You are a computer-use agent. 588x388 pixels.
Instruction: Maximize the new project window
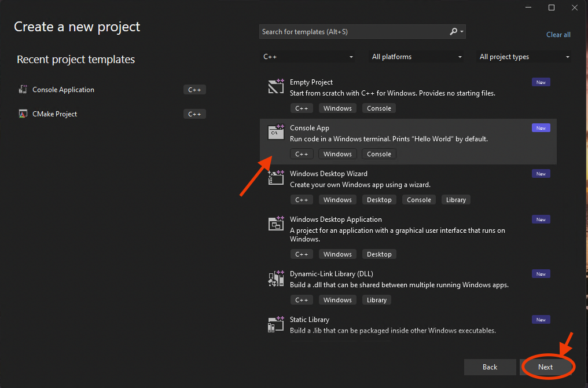(552, 8)
